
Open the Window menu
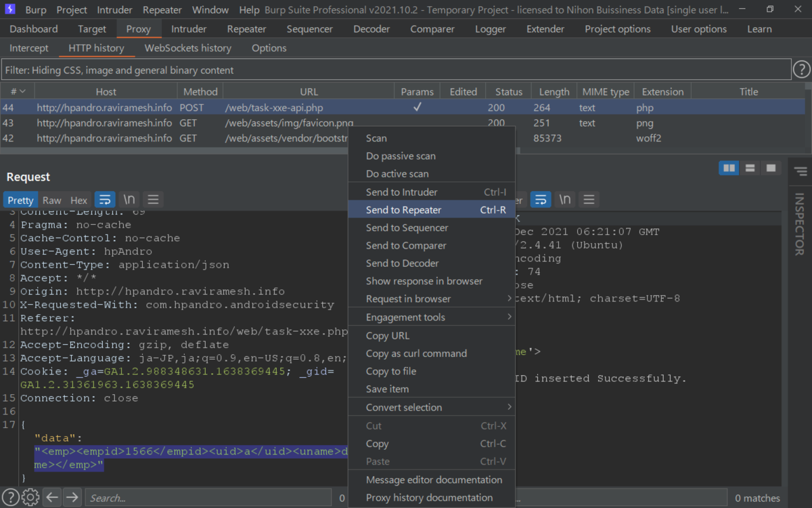(x=210, y=10)
